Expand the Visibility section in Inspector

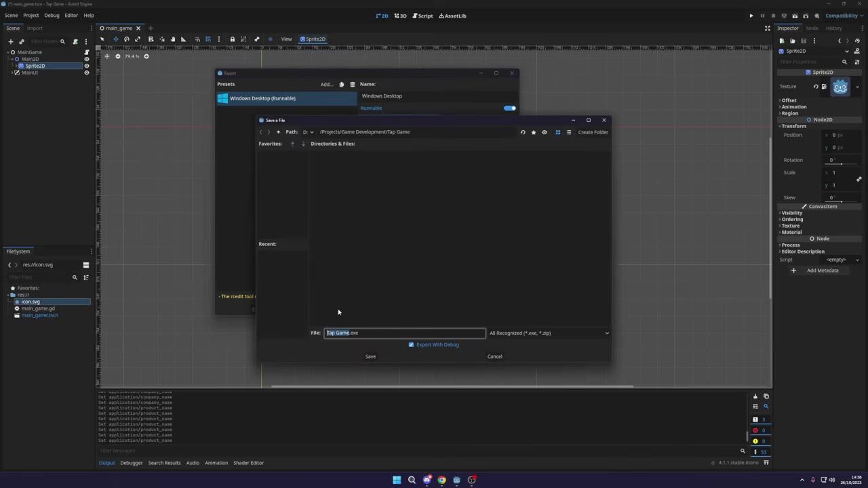[791, 213]
